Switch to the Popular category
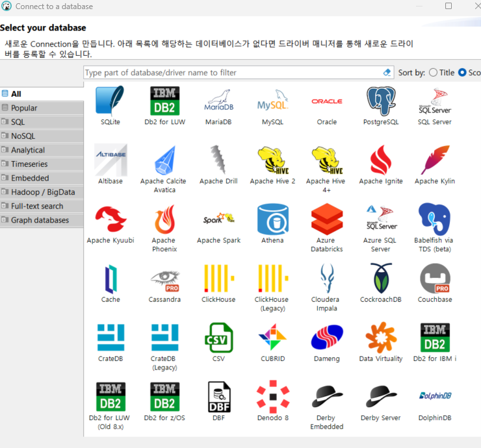 pyautogui.click(x=42, y=108)
